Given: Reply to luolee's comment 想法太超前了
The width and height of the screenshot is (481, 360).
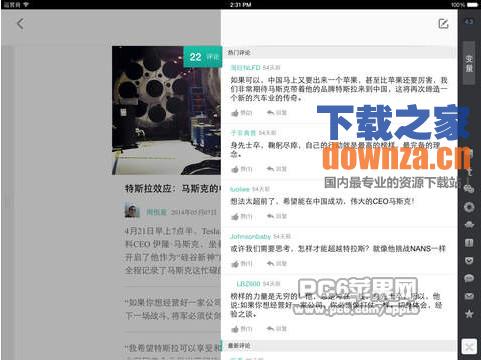Looking at the screenshot, I should (277, 217).
